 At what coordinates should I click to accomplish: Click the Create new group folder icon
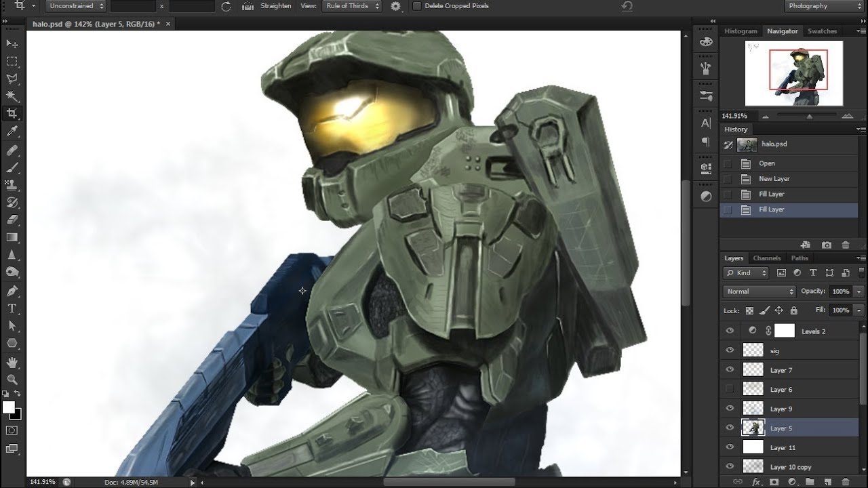810,482
